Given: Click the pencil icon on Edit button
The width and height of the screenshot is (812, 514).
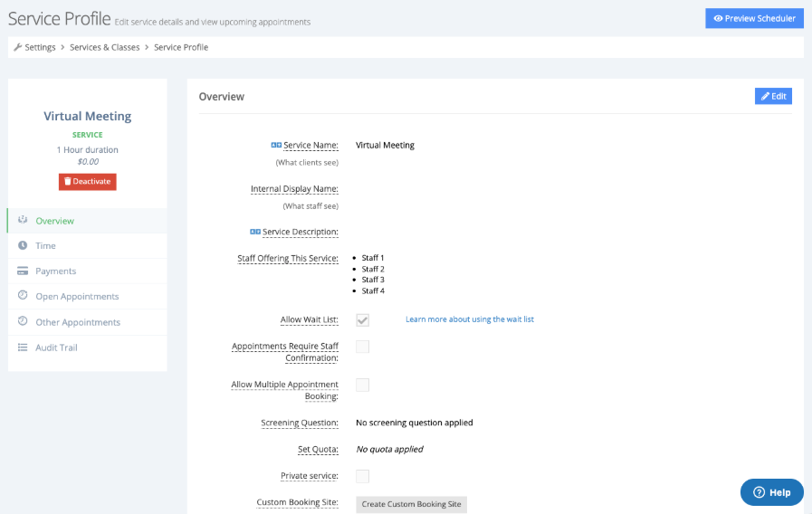Looking at the screenshot, I should click(765, 96).
